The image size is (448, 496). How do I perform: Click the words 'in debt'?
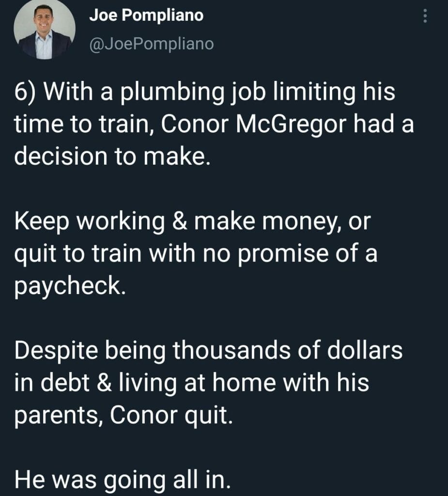tap(52, 383)
